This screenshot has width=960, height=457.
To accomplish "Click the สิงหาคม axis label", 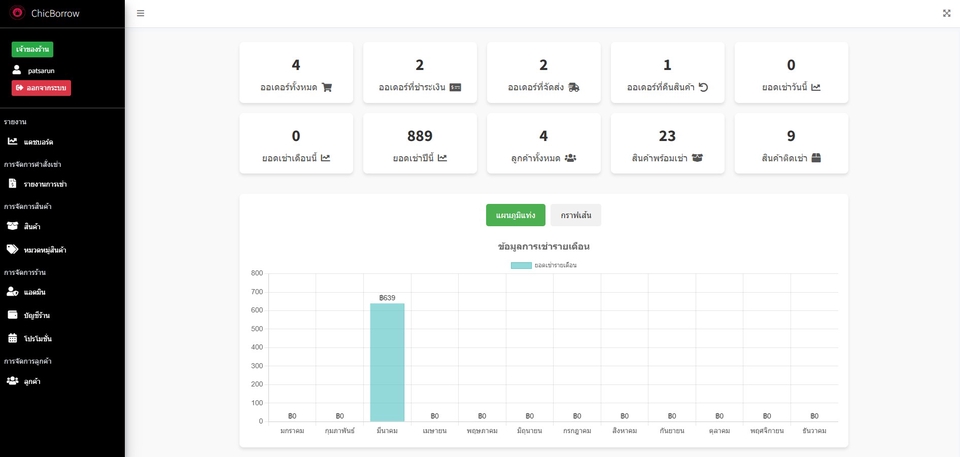I will coord(624,431).
